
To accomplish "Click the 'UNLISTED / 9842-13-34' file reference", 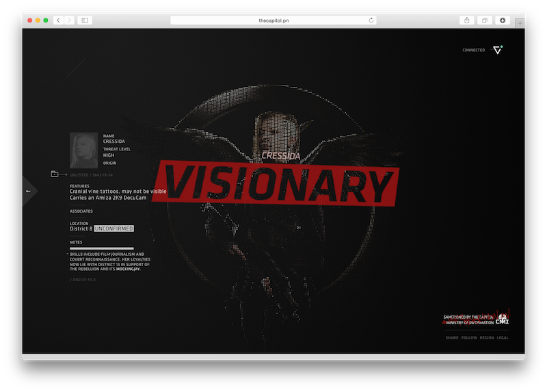I will (91, 175).
